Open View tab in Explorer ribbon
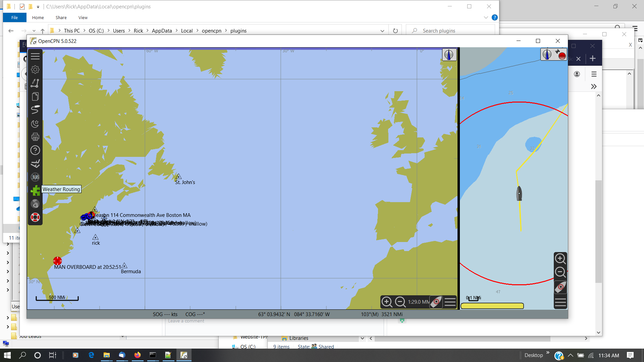The height and width of the screenshot is (362, 644). pos(83,17)
